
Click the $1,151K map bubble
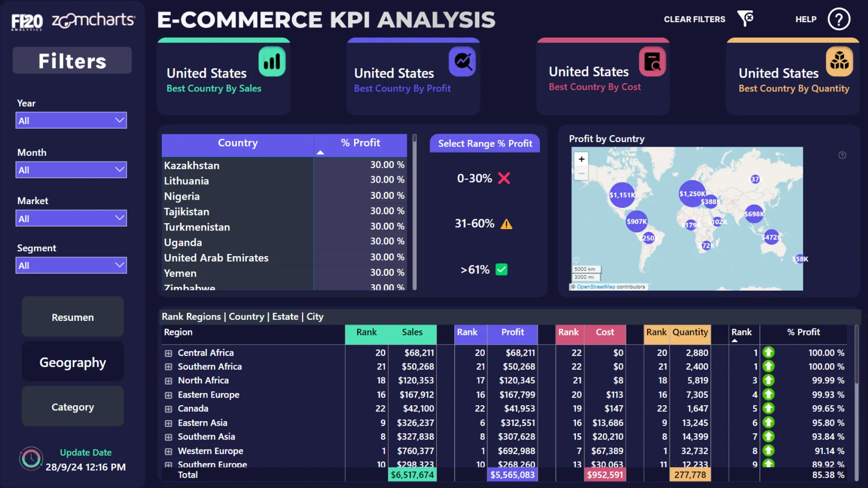(x=622, y=195)
